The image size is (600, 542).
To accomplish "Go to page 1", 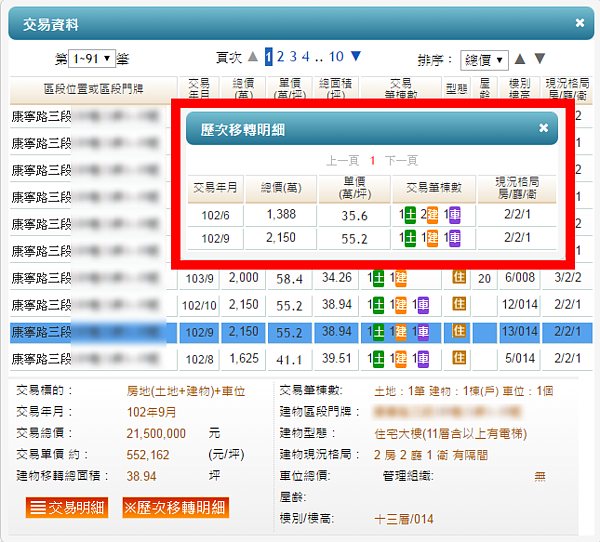I will click(269, 57).
